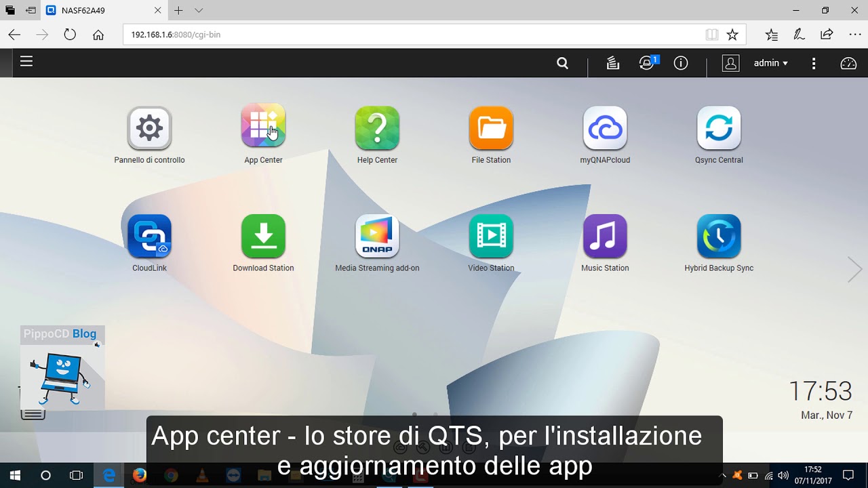The width and height of the screenshot is (868, 488).
Task: Open a new browser tab
Action: point(178,11)
